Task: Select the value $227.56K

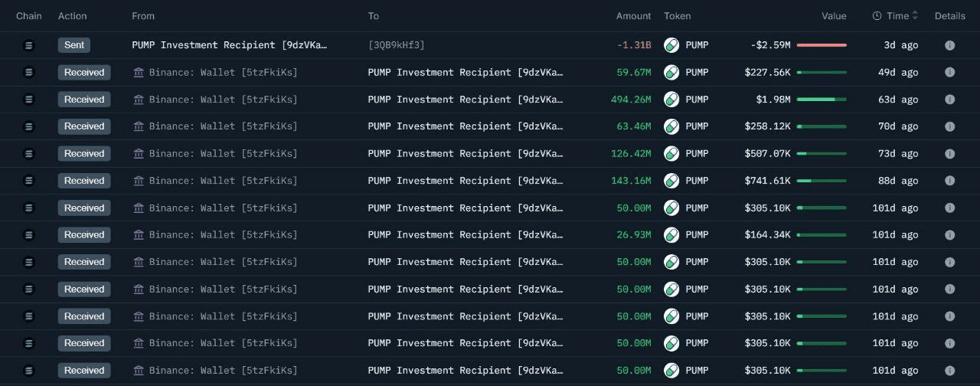Action: 767,72
